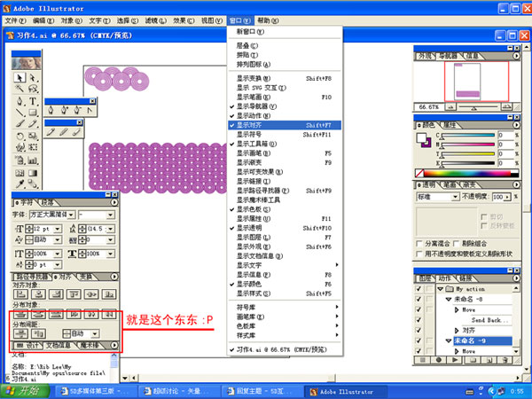Expand the 对齐 action step
Viewport: 532px width, 399px height.
(x=457, y=330)
